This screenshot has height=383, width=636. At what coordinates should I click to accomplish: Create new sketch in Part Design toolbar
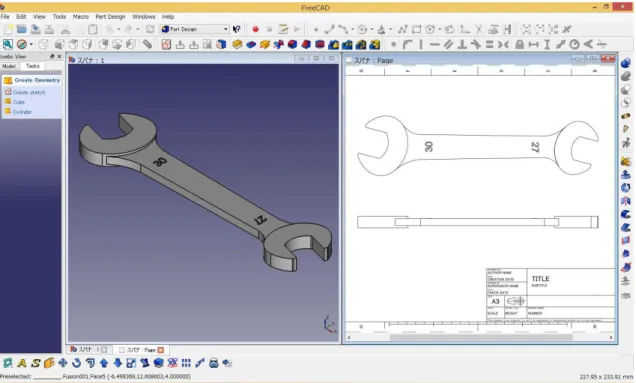pos(166,44)
